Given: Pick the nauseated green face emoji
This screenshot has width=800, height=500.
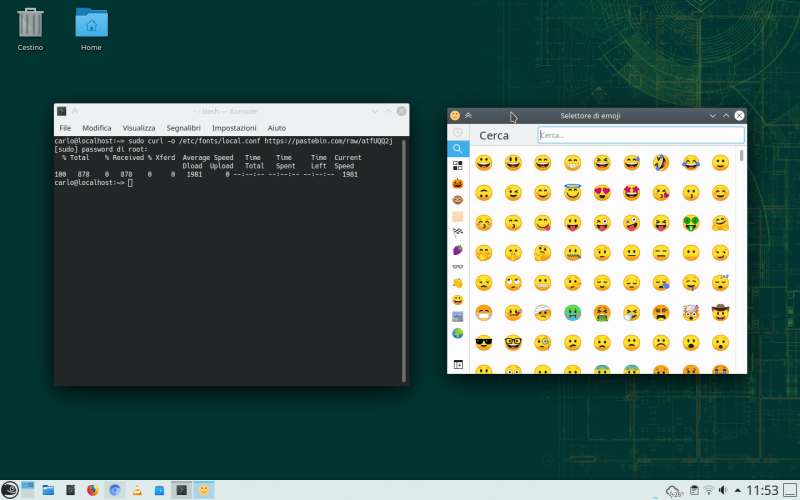Looking at the screenshot, I should 572,313.
